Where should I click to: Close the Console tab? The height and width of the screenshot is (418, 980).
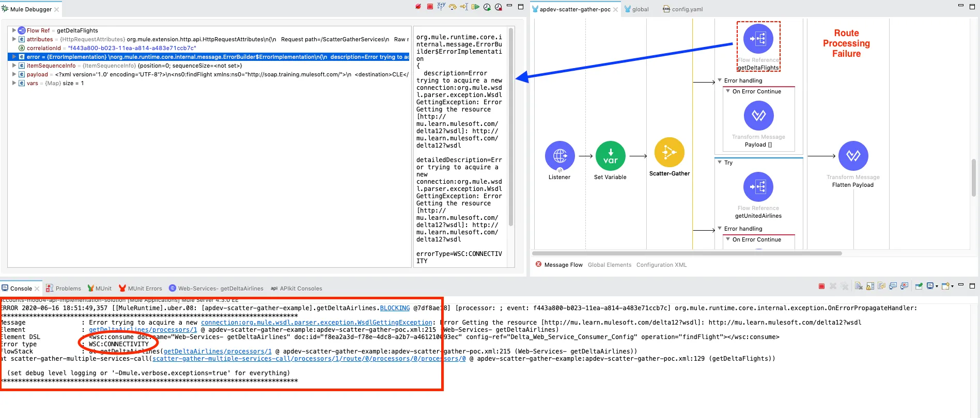[37, 288]
